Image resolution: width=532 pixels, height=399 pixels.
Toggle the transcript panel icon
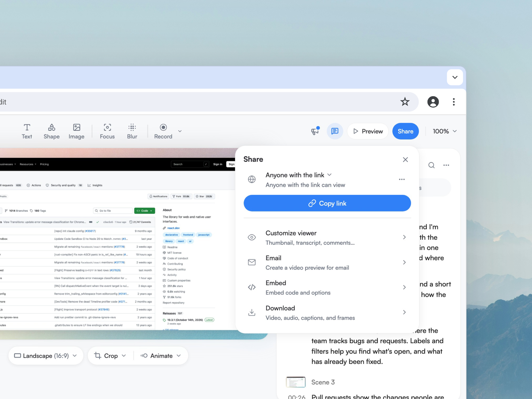[335, 131]
